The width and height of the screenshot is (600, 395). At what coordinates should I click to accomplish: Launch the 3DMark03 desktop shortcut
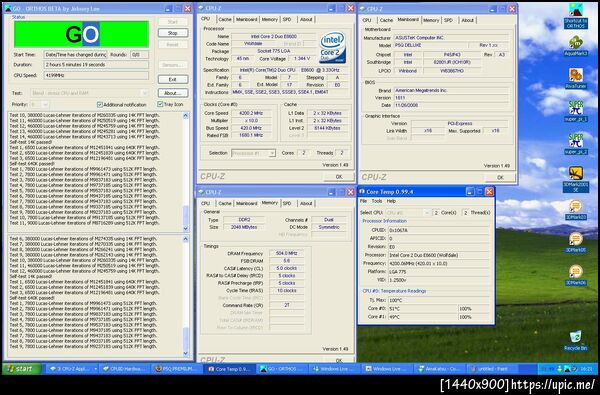(x=576, y=210)
